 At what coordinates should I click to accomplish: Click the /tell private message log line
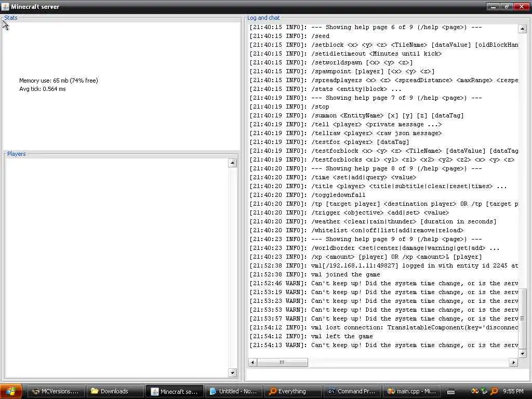pos(345,124)
